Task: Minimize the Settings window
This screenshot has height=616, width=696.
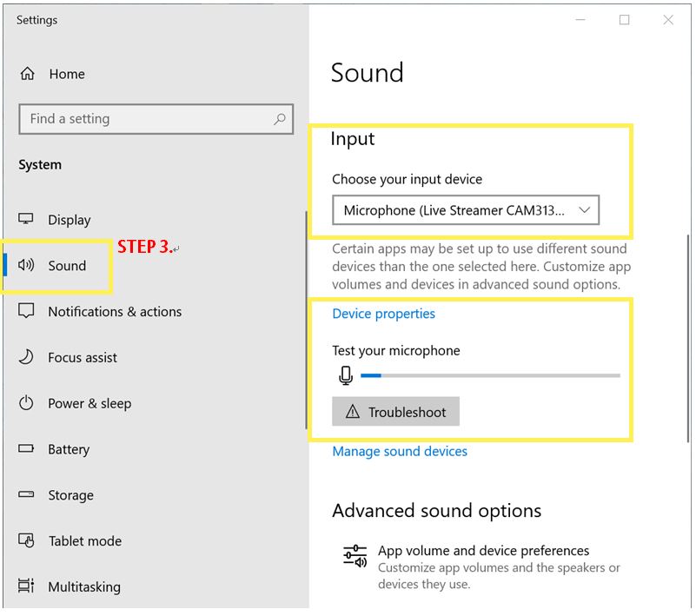Action: click(x=580, y=19)
